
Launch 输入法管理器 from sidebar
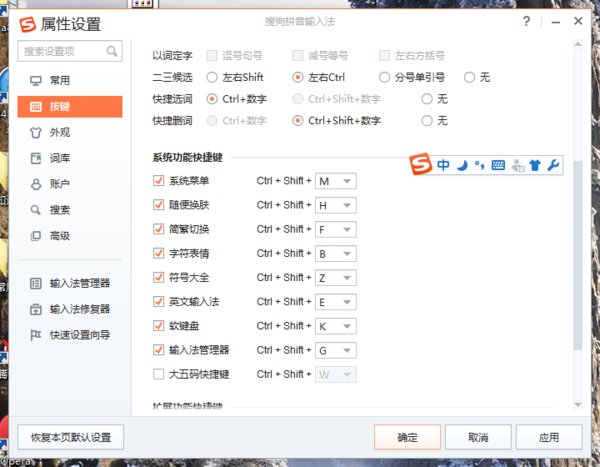70,283
